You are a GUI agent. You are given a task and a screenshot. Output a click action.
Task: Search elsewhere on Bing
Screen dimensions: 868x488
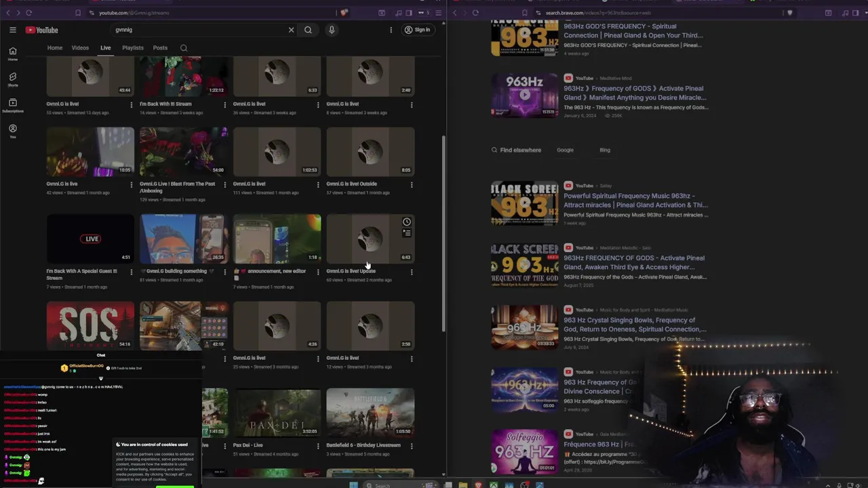pyautogui.click(x=605, y=150)
